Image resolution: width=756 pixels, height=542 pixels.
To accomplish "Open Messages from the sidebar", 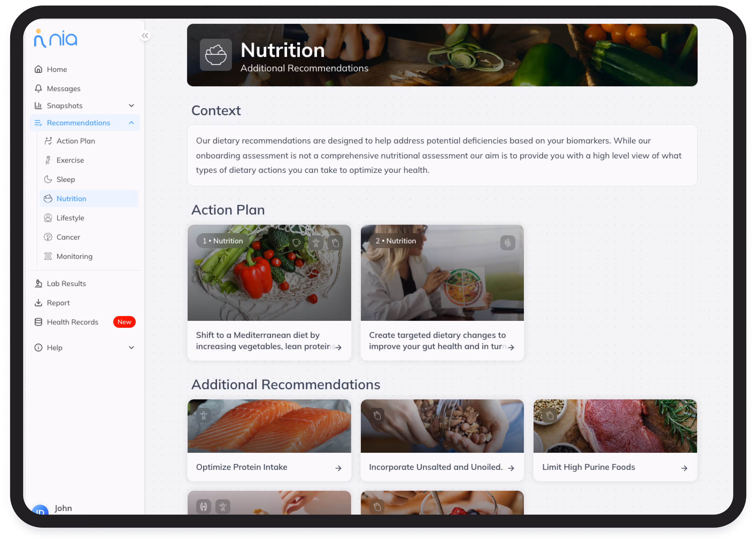I will pyautogui.click(x=64, y=89).
